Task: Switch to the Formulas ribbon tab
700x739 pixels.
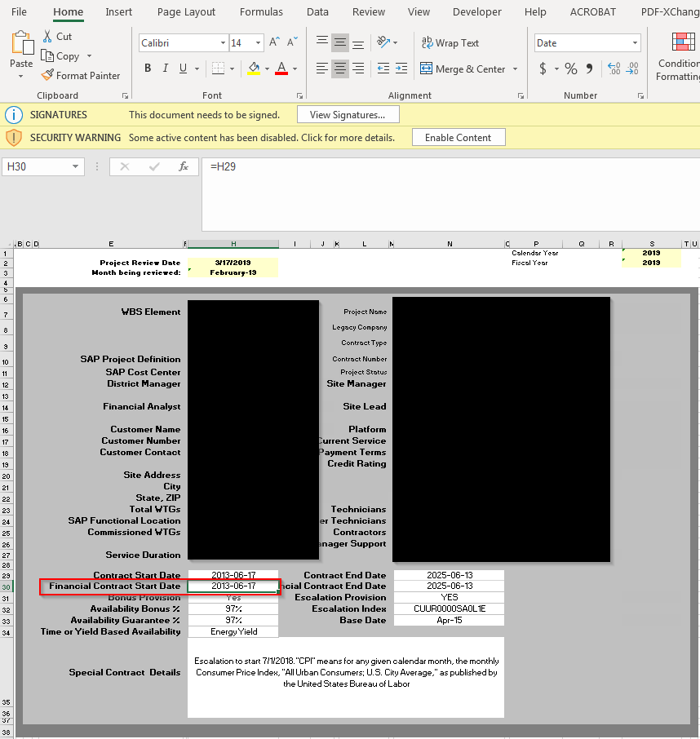Action: (x=261, y=11)
